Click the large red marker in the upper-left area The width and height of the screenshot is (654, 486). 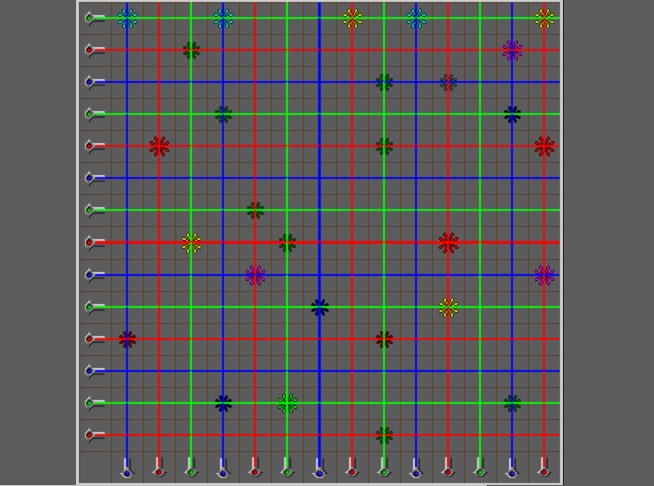159,146
